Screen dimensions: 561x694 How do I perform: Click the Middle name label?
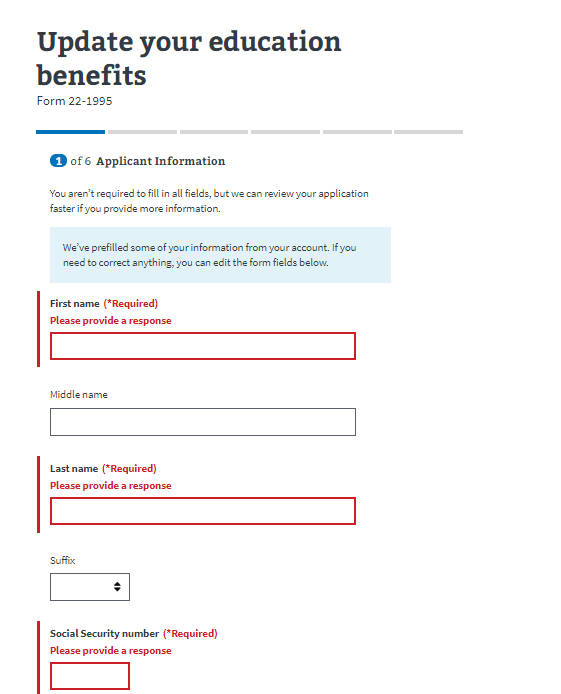click(x=79, y=394)
